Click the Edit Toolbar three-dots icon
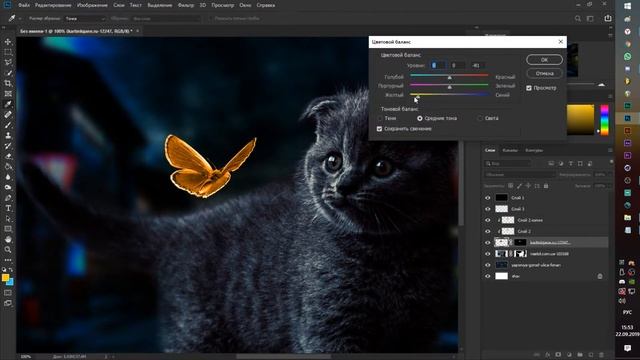640x360 pixels. pyautogui.click(x=8, y=260)
